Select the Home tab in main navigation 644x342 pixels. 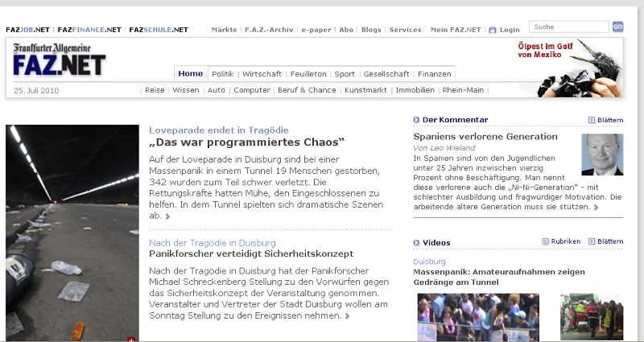tap(191, 74)
